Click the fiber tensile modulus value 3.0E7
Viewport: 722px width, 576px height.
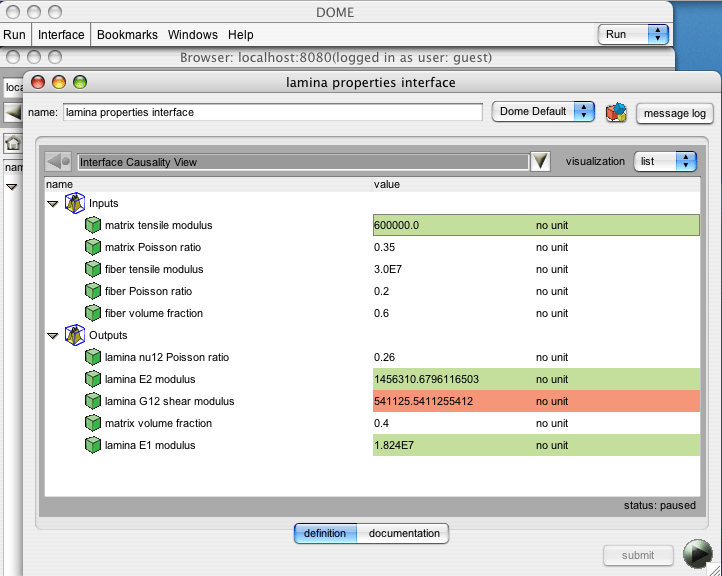coord(388,269)
